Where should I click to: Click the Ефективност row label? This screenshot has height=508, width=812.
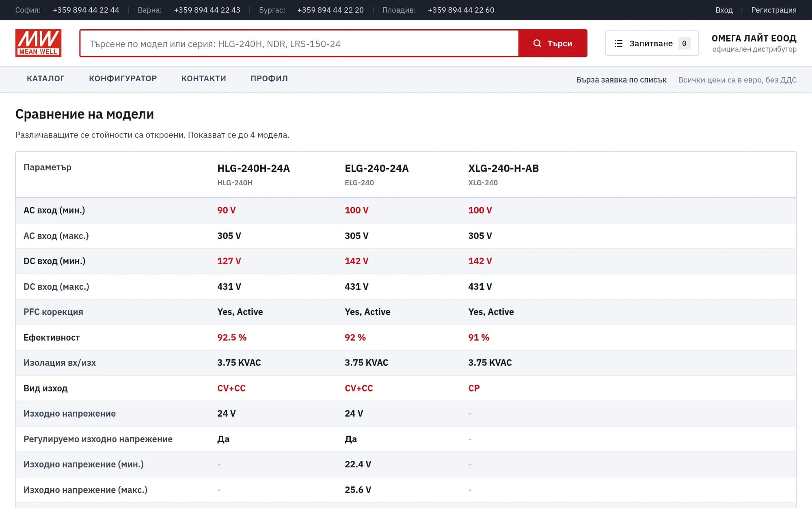pos(52,338)
